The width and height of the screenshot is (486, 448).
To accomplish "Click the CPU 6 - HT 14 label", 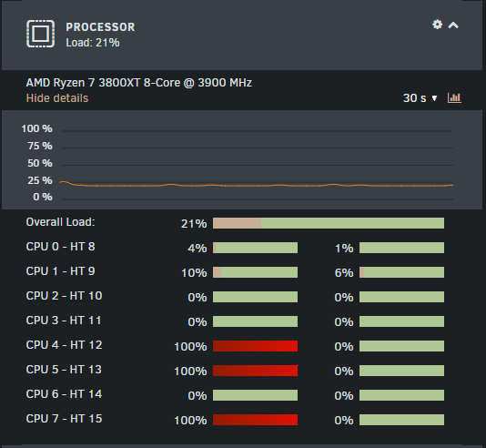I will [x=64, y=394].
